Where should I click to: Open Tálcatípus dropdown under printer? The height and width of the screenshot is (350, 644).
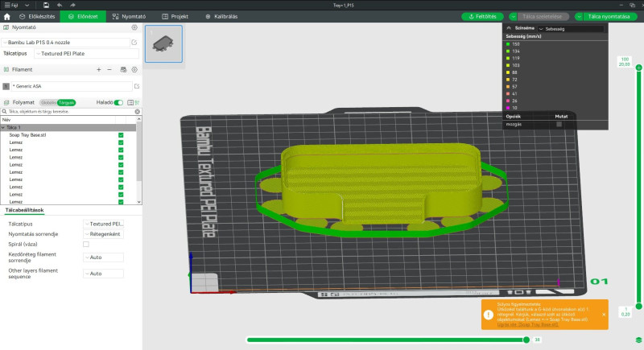coord(87,54)
